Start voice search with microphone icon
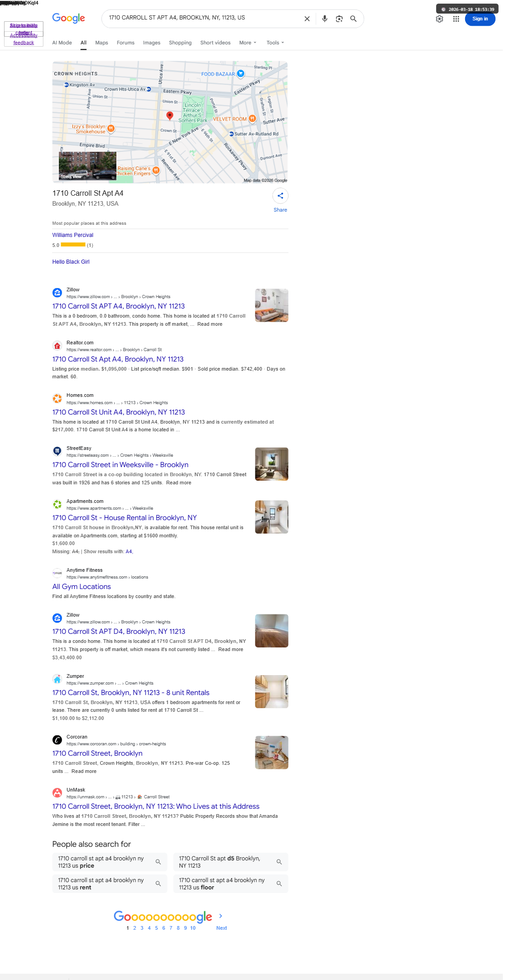509x980 pixels. click(325, 19)
